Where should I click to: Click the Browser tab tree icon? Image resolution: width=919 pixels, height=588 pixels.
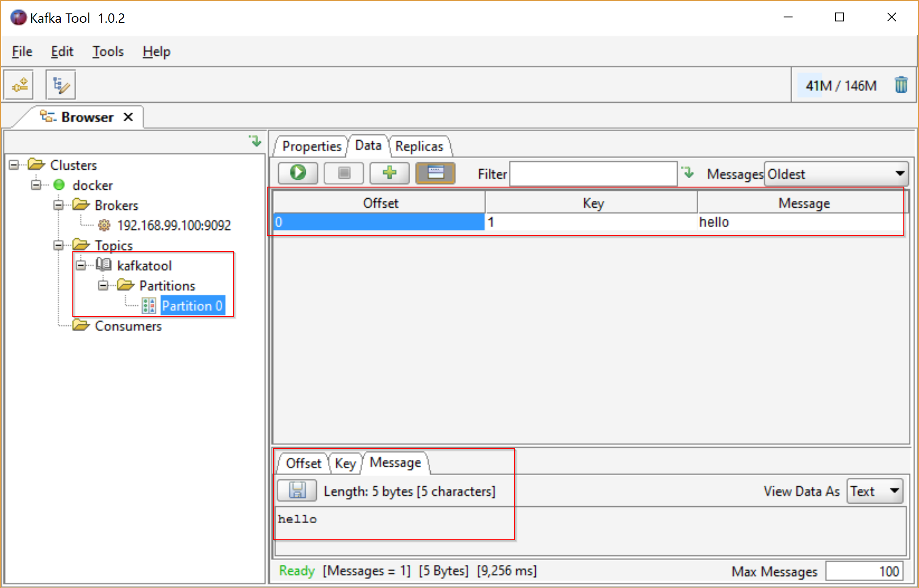47,117
